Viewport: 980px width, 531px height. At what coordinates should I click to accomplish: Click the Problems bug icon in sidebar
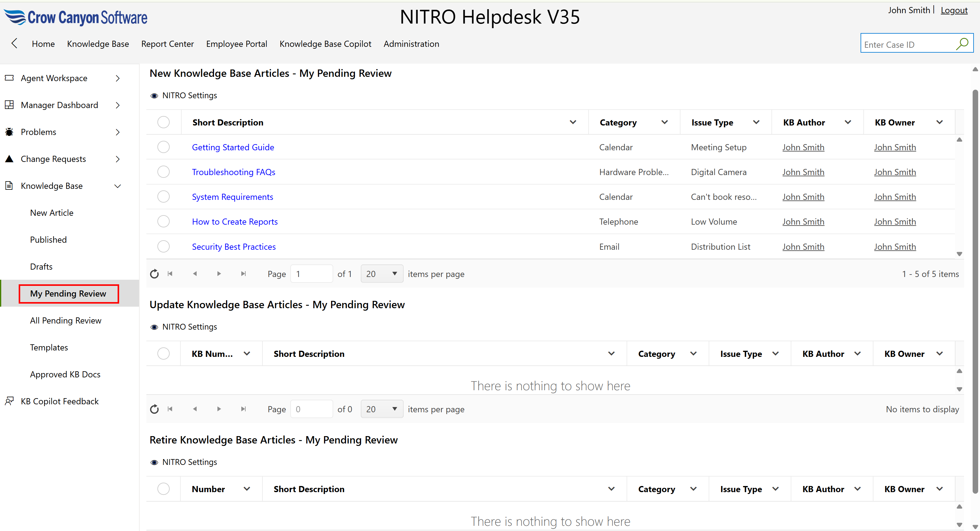point(9,132)
